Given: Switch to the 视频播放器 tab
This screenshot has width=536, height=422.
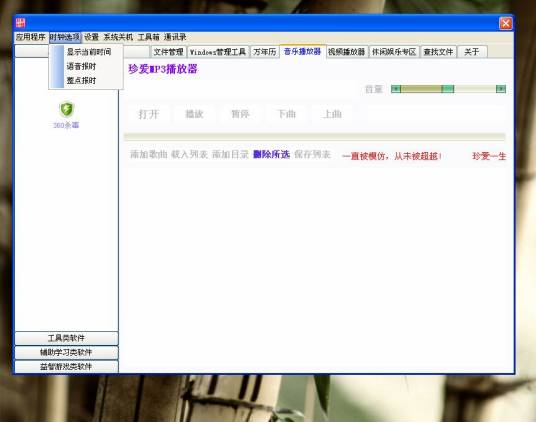Looking at the screenshot, I should click(347, 52).
